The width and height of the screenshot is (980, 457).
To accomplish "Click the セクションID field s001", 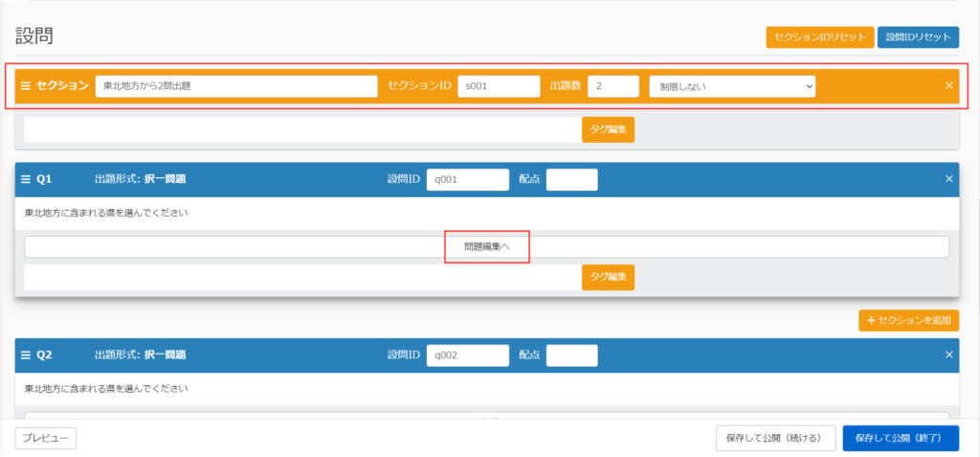I will [499, 86].
